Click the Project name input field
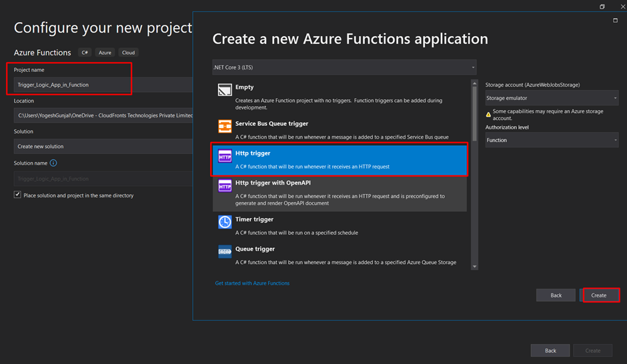This screenshot has height=364, width=627. point(103,85)
